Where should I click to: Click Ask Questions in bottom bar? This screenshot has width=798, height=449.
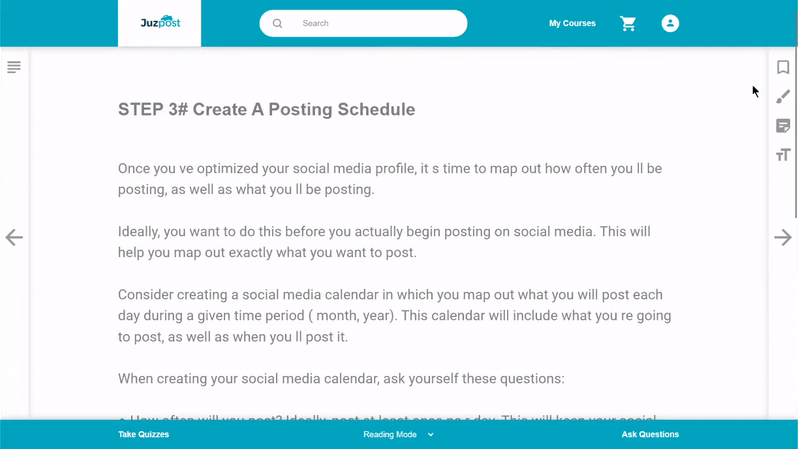click(x=650, y=434)
